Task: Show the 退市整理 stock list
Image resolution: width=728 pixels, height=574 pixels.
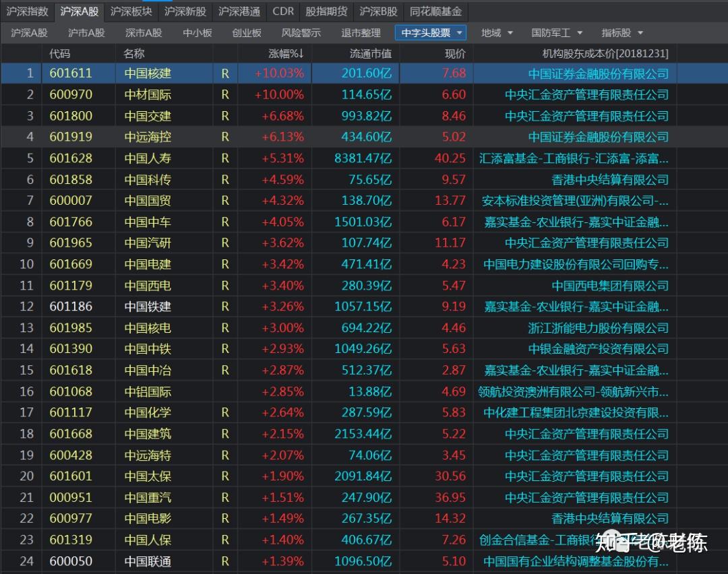Action: (x=361, y=33)
